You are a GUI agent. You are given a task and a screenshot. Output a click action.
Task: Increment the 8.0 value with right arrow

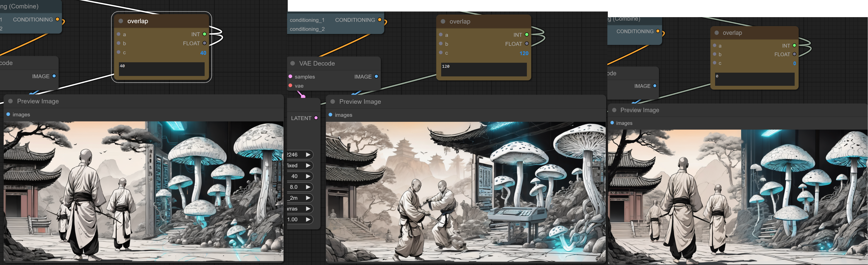click(308, 187)
